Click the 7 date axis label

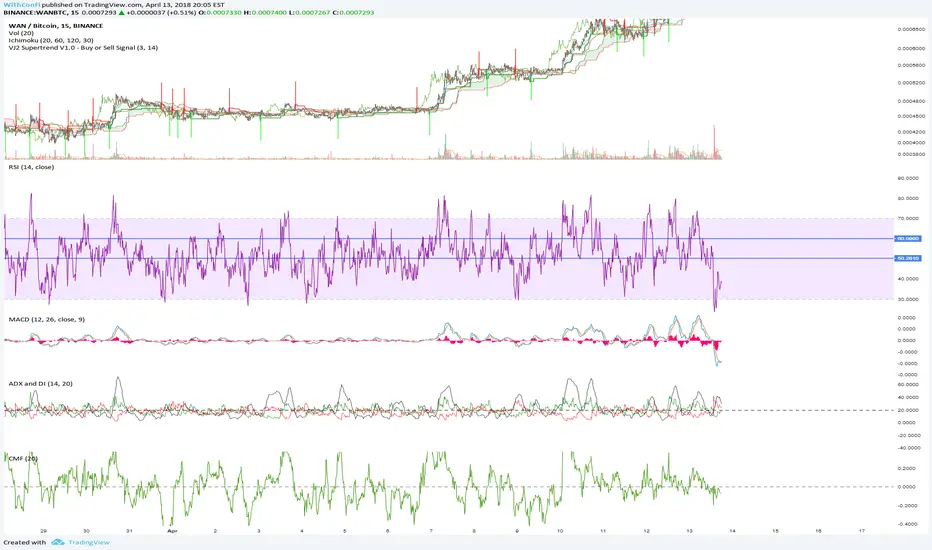(431, 530)
